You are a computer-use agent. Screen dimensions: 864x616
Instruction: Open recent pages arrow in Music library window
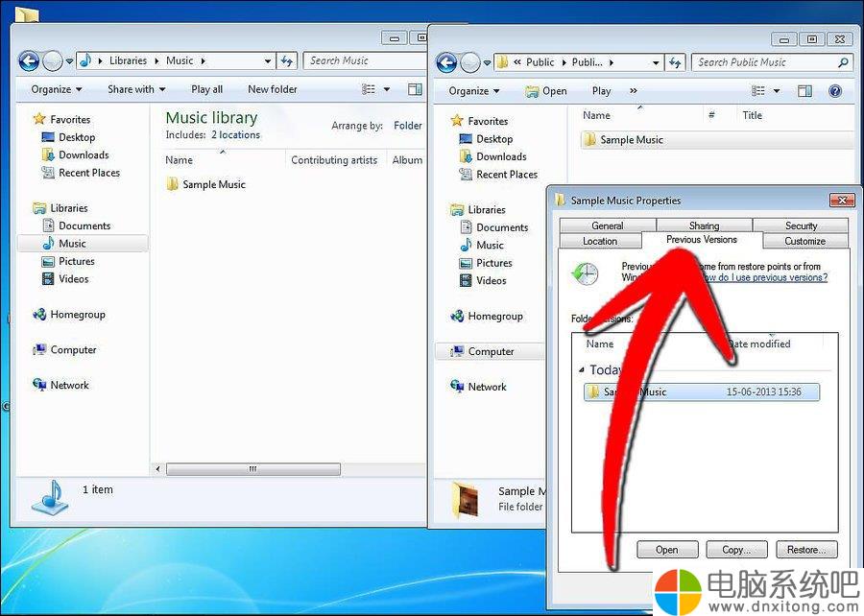(x=69, y=61)
